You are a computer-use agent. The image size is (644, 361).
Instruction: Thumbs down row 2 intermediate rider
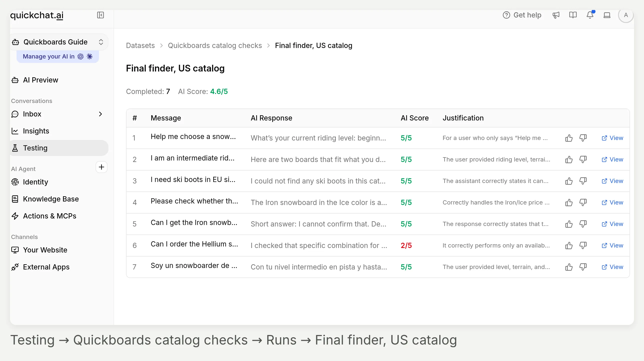pyautogui.click(x=583, y=159)
